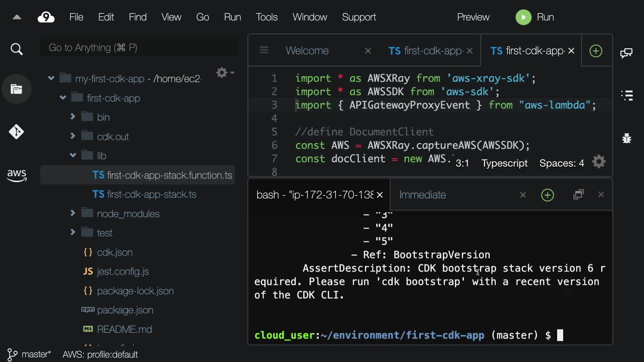Image resolution: width=644 pixels, height=362 pixels.
Task: Expand the node_modules folder
Action: click(x=72, y=213)
